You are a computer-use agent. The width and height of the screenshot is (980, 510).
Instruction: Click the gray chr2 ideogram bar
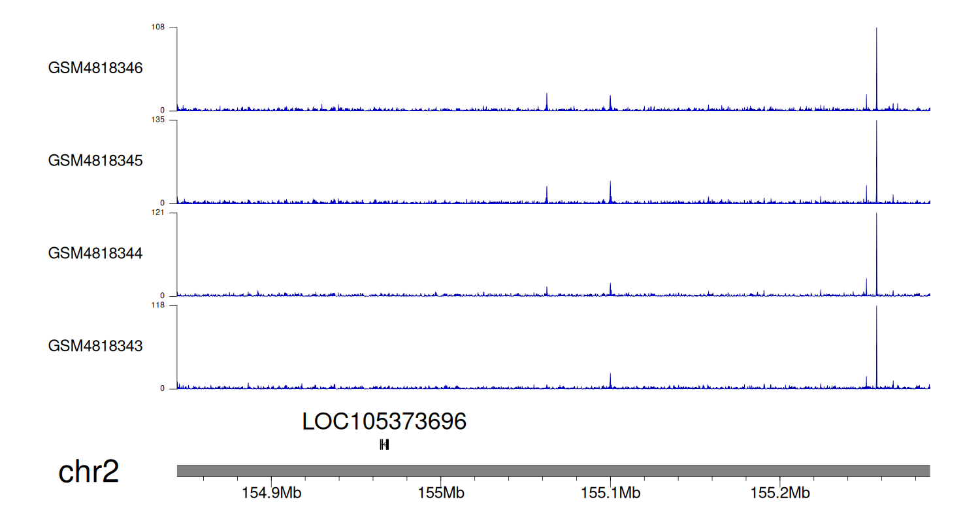[553, 471]
